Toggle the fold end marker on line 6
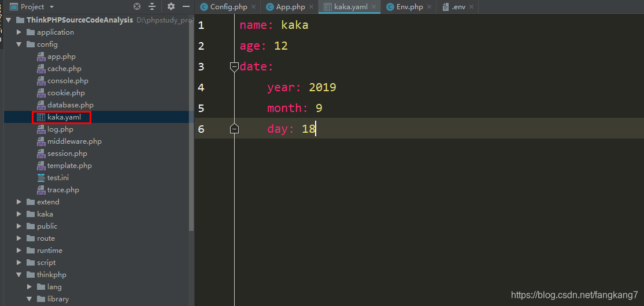Image resolution: width=644 pixels, height=306 pixels. point(234,128)
